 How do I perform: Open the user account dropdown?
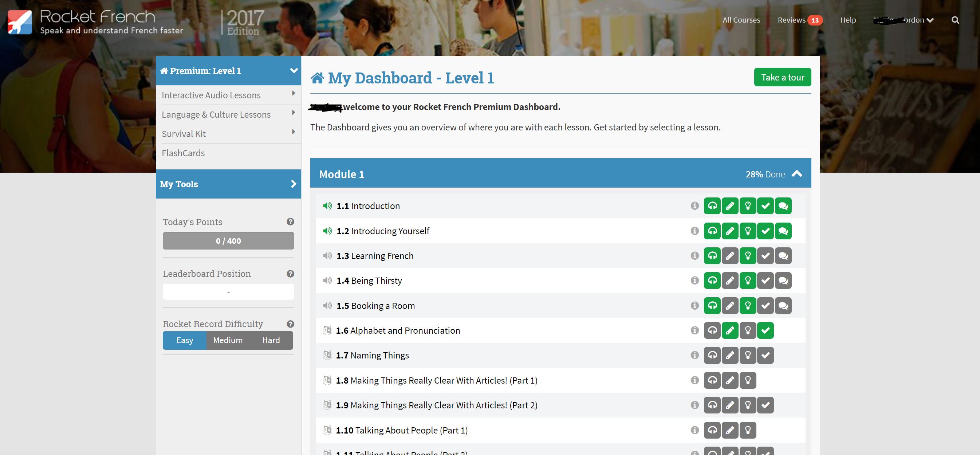(x=903, y=20)
